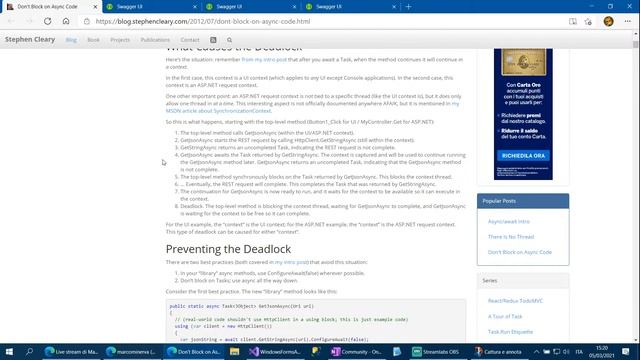The width and height of the screenshot is (640, 360).
Task: Open the taskbar volume icon
Action: (x=566, y=352)
